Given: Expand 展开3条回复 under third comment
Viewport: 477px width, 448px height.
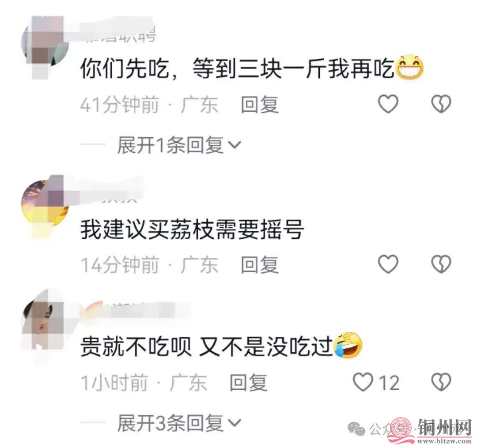Looking at the screenshot, I should (179, 423).
